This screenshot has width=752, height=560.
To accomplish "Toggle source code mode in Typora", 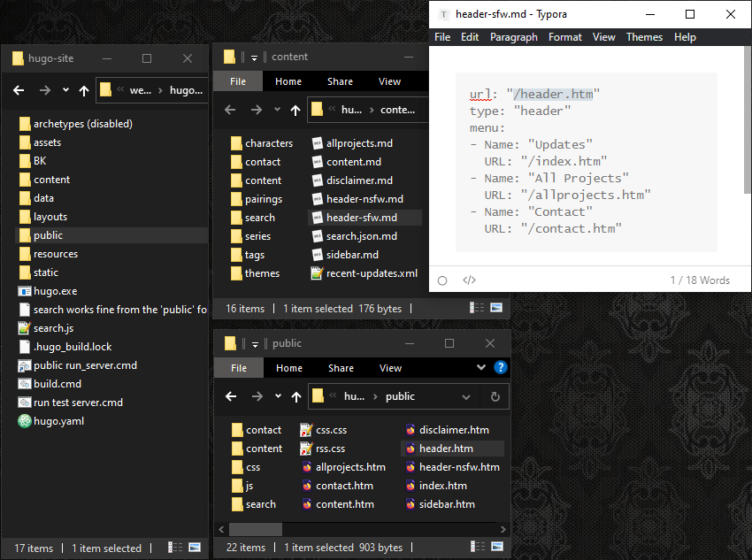I will point(470,280).
